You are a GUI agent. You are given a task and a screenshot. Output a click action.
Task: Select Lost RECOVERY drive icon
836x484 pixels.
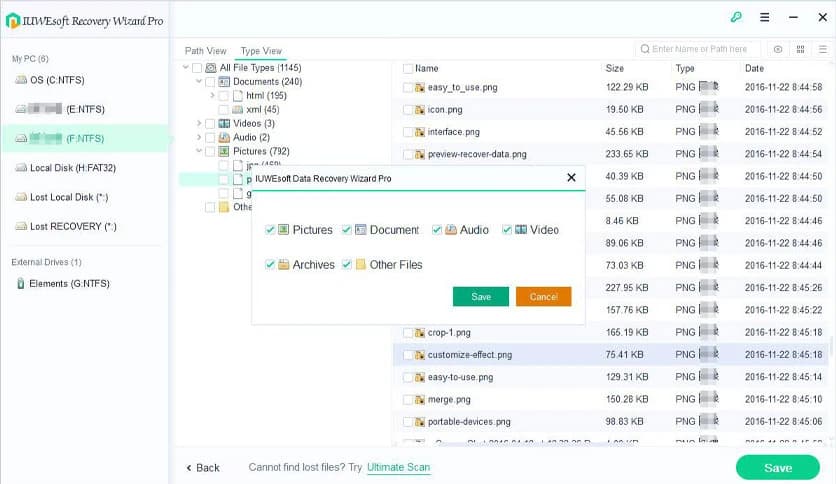pos(21,227)
